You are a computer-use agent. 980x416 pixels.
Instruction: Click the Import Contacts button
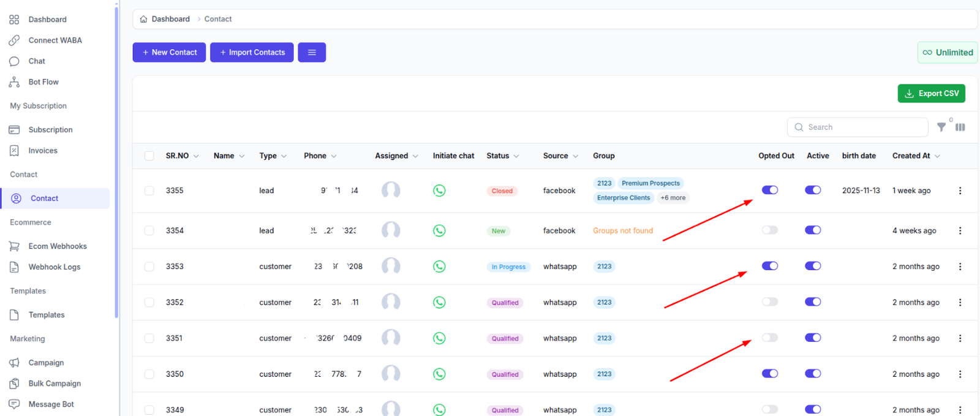[x=252, y=52]
